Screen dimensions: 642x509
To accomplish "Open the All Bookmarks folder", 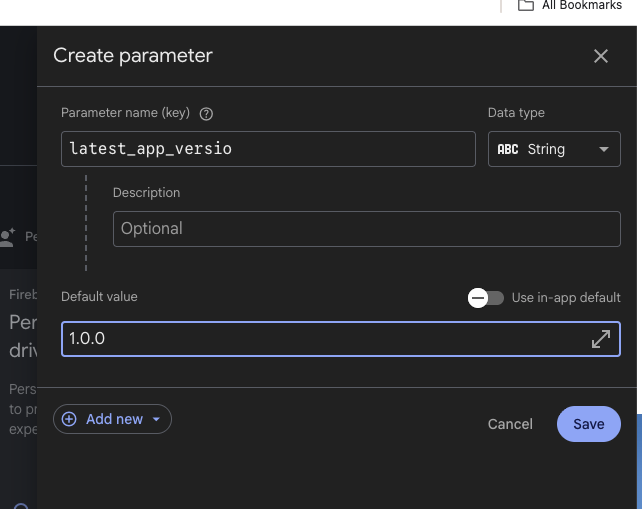I will pyautogui.click(x=570, y=6).
